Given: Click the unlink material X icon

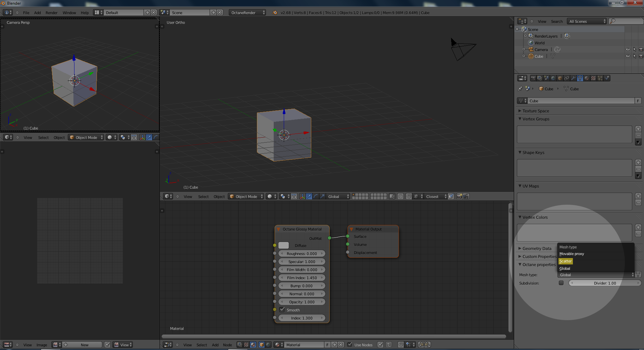Looking at the screenshot, I should (341, 345).
